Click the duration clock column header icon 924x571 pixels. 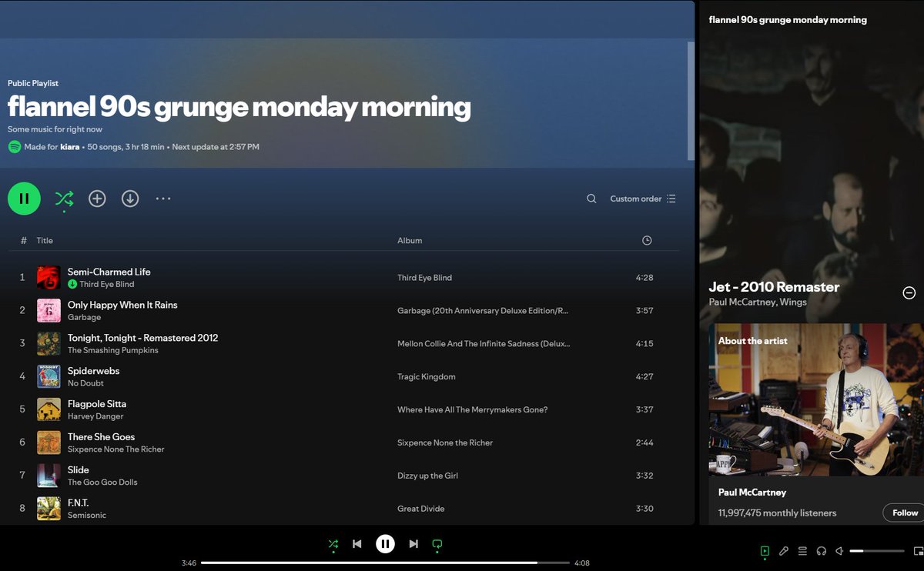coord(647,240)
